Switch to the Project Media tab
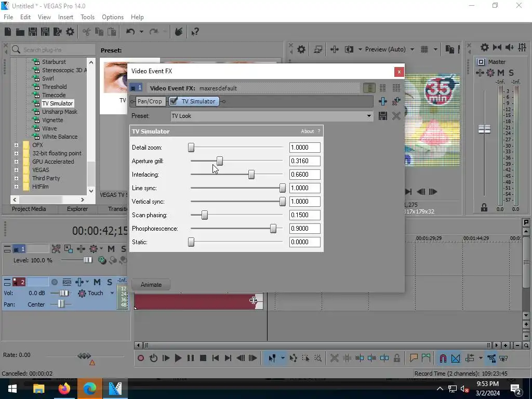This screenshot has width=532, height=399. [x=29, y=209]
